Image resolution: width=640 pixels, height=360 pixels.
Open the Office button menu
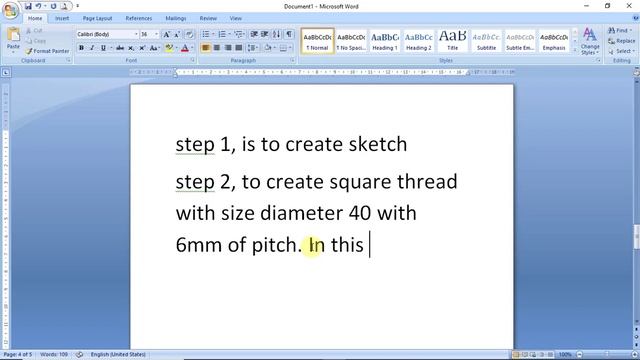point(10,10)
